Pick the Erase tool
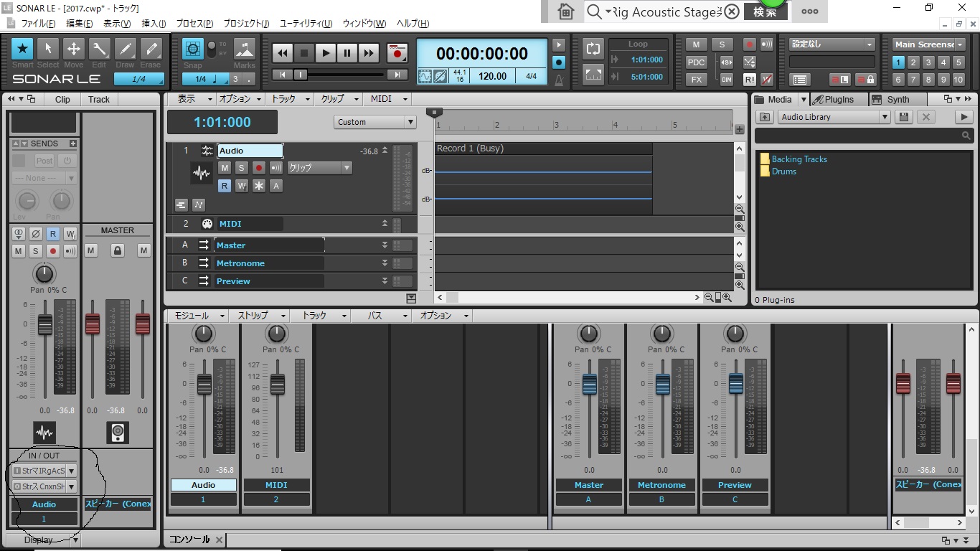 pyautogui.click(x=151, y=49)
